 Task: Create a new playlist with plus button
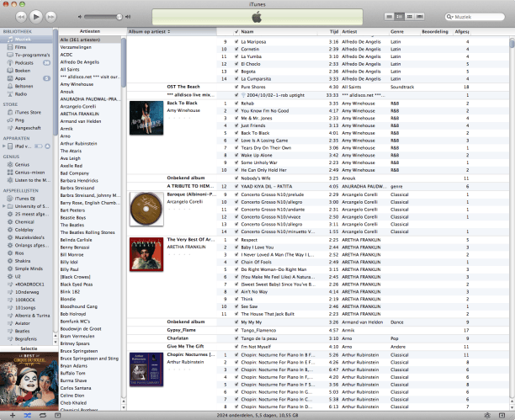12,416
